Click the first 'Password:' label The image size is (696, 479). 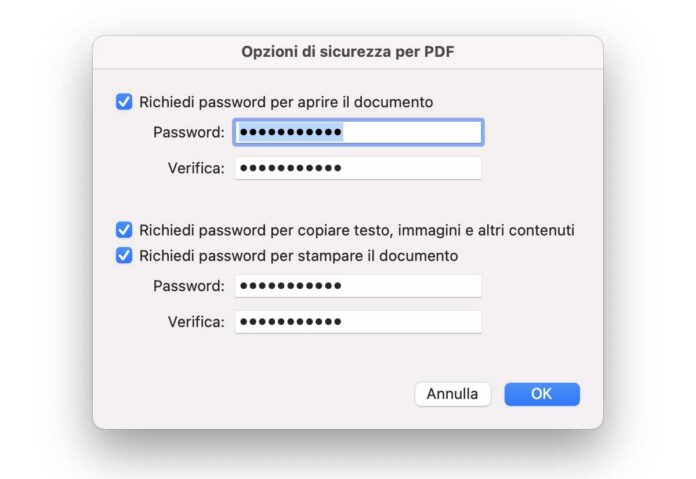189,132
